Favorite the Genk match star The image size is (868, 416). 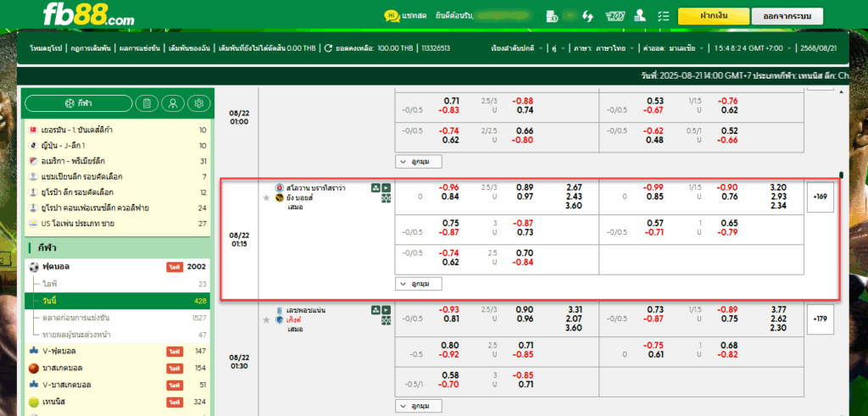tap(266, 319)
